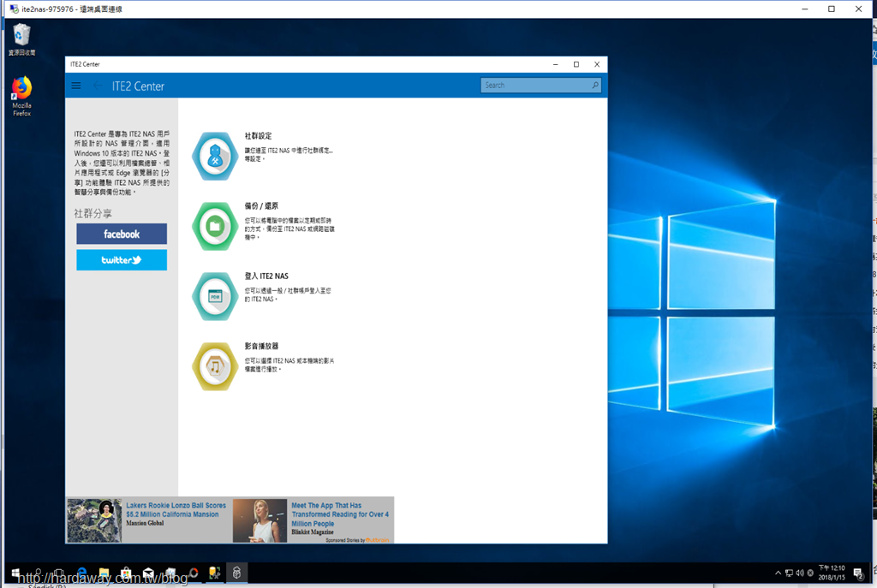Viewport: 877px width, 588px height.
Task: Select the 登入 ITE2 NAS title text
Action: (x=266, y=276)
